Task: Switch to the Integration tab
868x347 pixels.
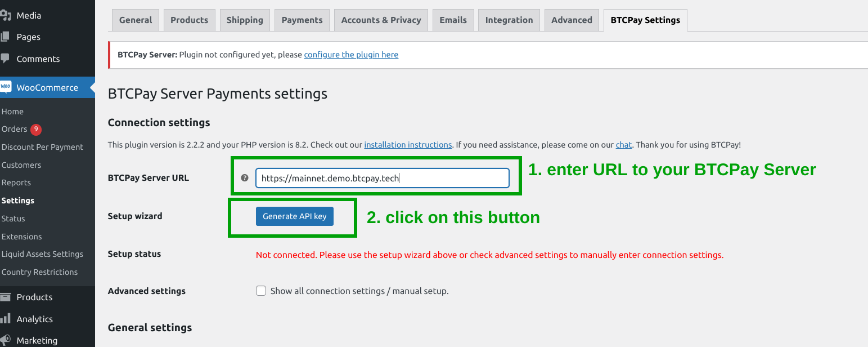Action: point(509,20)
